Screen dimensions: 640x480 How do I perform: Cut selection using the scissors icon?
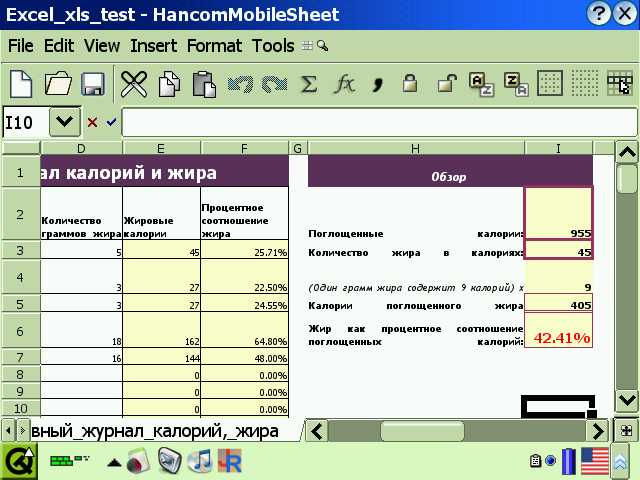[x=134, y=84]
